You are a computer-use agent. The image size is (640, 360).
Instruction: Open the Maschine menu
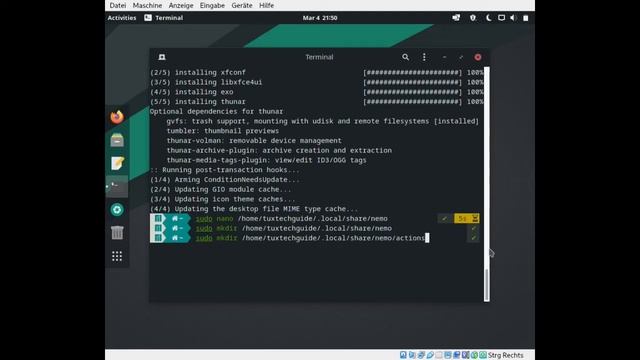147,5
